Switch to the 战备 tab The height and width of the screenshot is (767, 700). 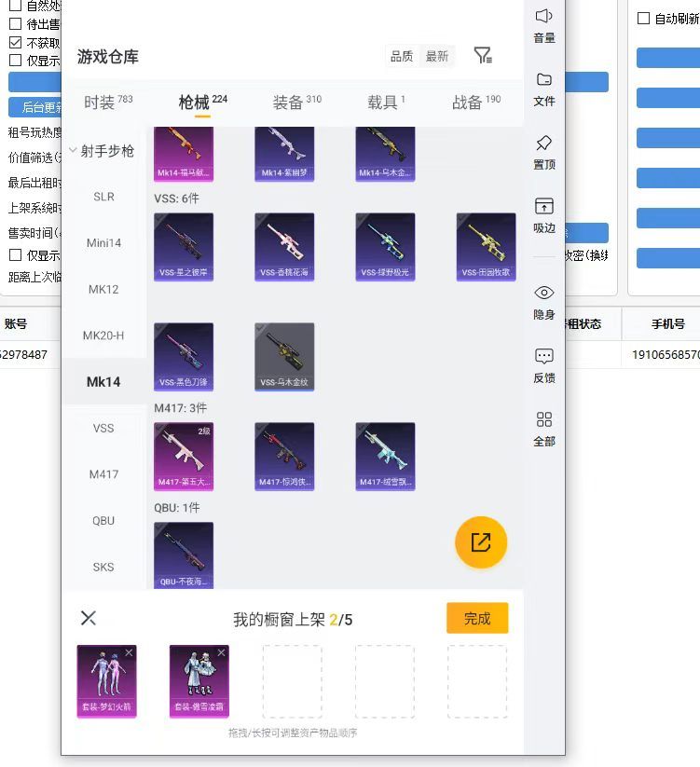click(x=476, y=103)
